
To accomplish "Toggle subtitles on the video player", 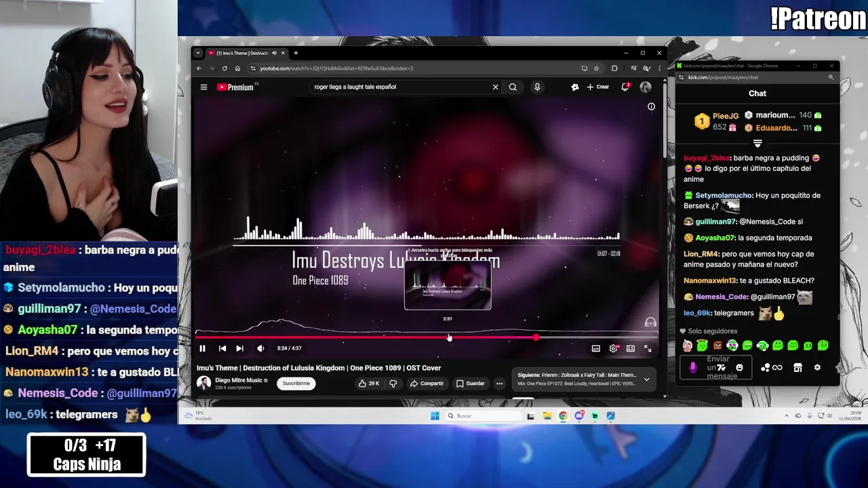I will tap(595, 348).
